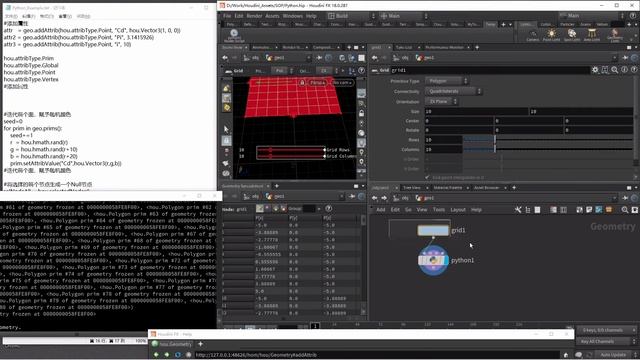Open network editor Go menu
This screenshot has height=360, width=640.
tap(408, 210)
